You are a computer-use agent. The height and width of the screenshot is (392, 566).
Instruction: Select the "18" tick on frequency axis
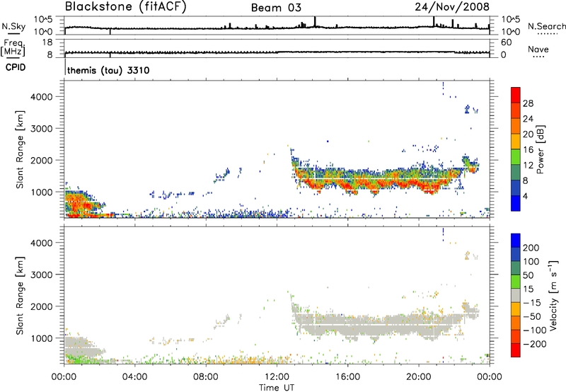click(x=47, y=42)
